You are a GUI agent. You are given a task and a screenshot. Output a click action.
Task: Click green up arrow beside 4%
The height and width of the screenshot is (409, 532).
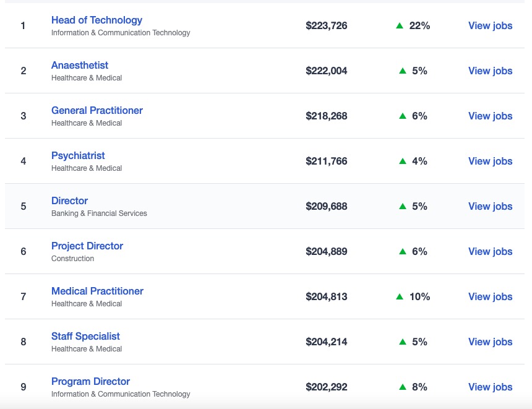click(x=403, y=161)
